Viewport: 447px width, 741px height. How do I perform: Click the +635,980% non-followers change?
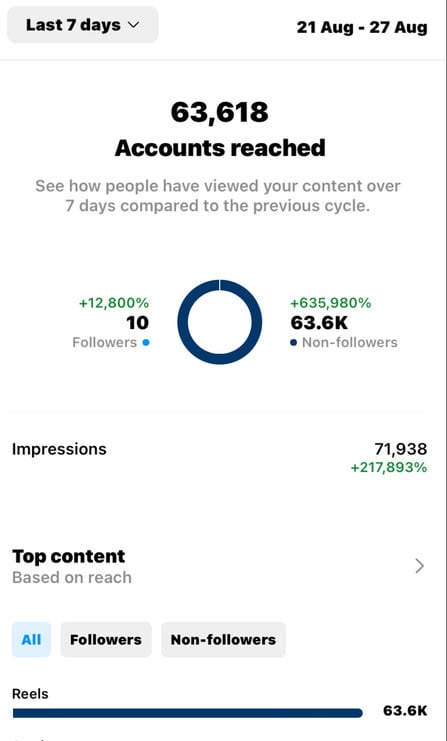tap(331, 303)
